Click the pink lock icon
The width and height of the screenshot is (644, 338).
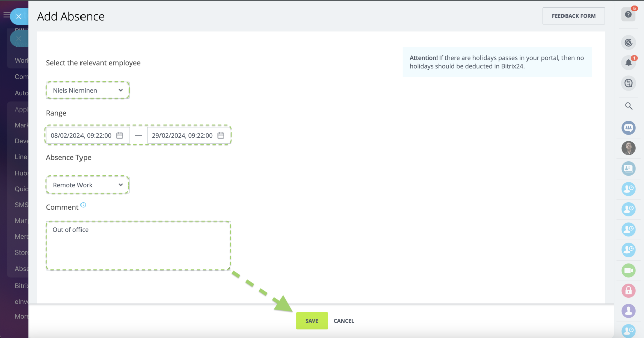pos(628,291)
